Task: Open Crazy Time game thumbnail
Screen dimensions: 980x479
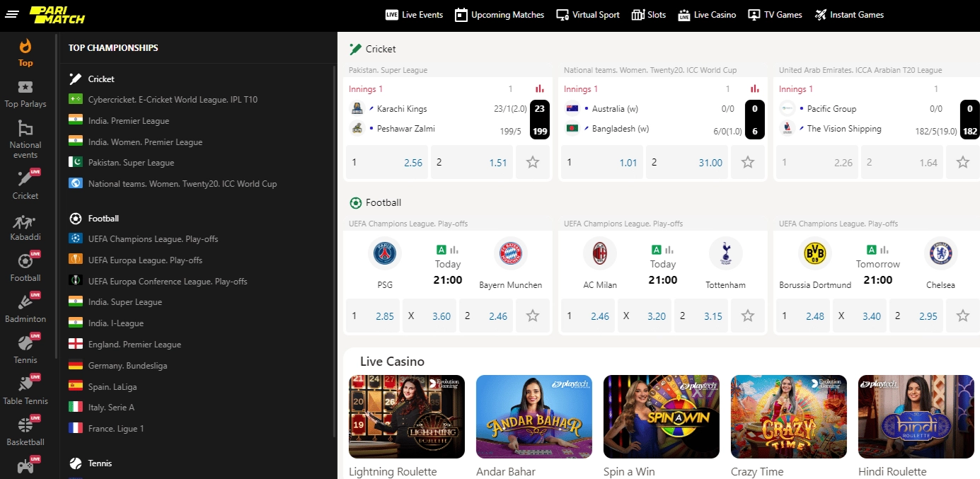Action: pyautogui.click(x=789, y=417)
